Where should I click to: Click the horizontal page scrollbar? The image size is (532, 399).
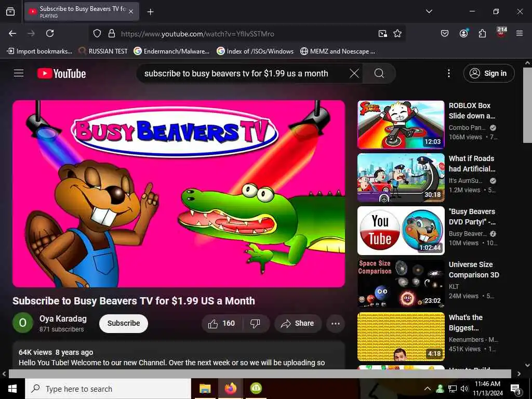tap(260, 374)
